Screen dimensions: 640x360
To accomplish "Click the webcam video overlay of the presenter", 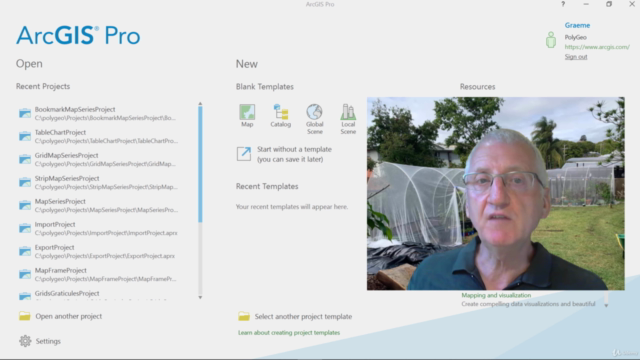I will click(x=496, y=193).
